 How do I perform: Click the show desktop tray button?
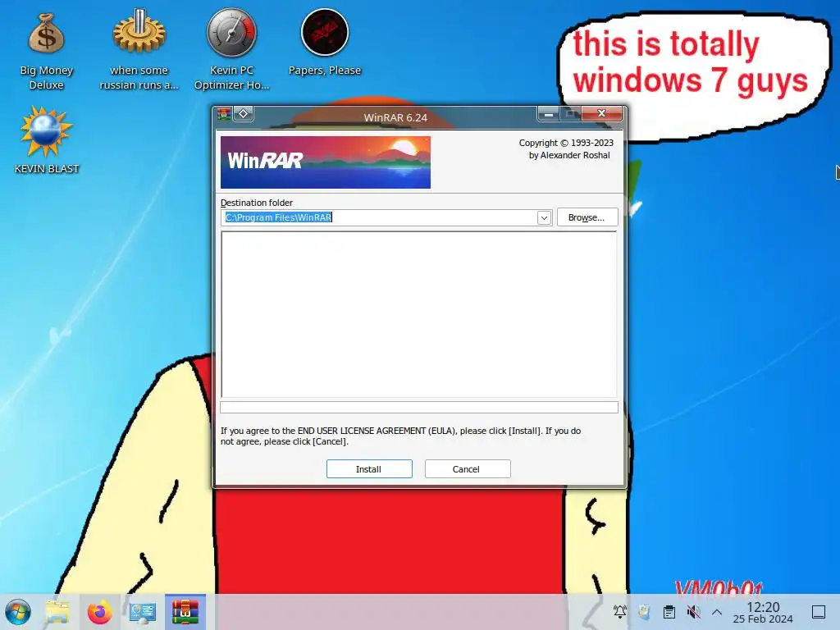click(x=819, y=612)
